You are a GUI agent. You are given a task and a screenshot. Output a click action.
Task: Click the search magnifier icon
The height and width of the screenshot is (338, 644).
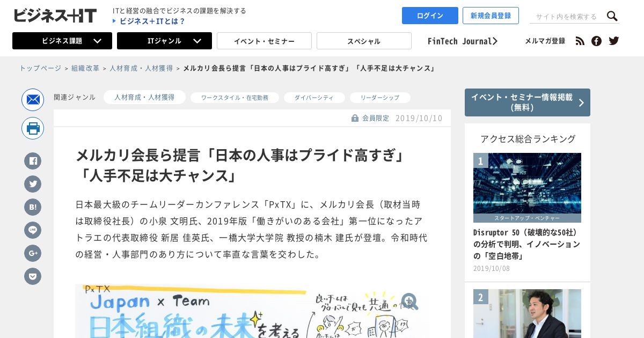pyautogui.click(x=612, y=16)
